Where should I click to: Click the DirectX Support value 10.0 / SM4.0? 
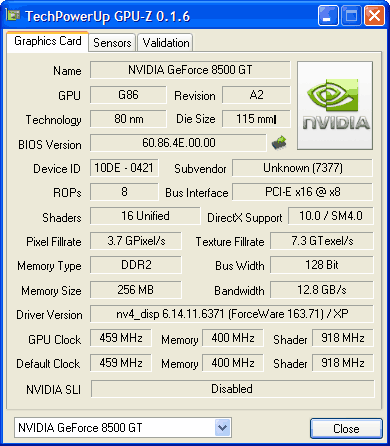pos(331,216)
